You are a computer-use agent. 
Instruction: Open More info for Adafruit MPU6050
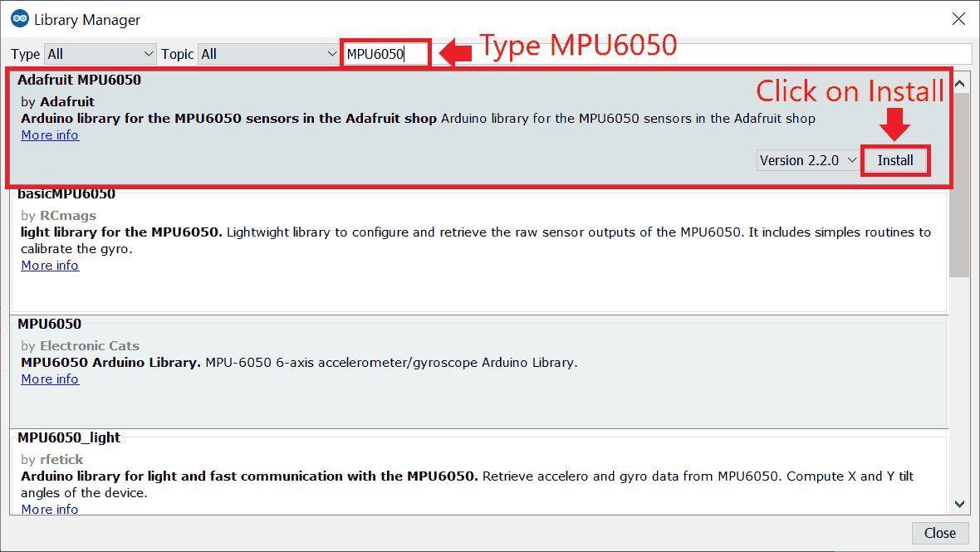tap(50, 135)
